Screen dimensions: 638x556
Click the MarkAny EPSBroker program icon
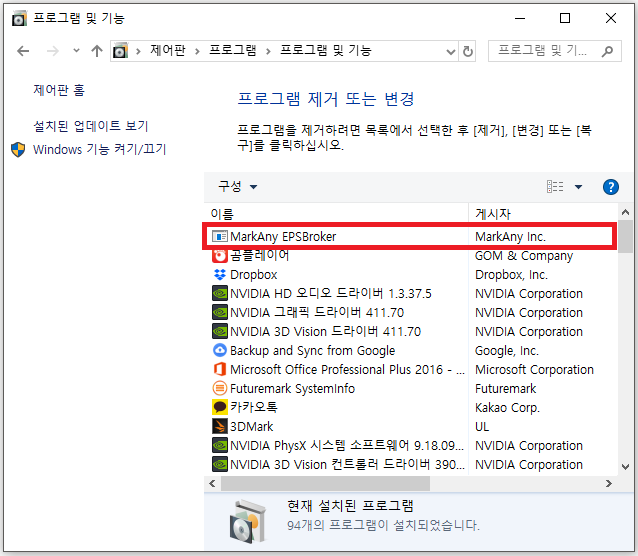pyautogui.click(x=220, y=236)
